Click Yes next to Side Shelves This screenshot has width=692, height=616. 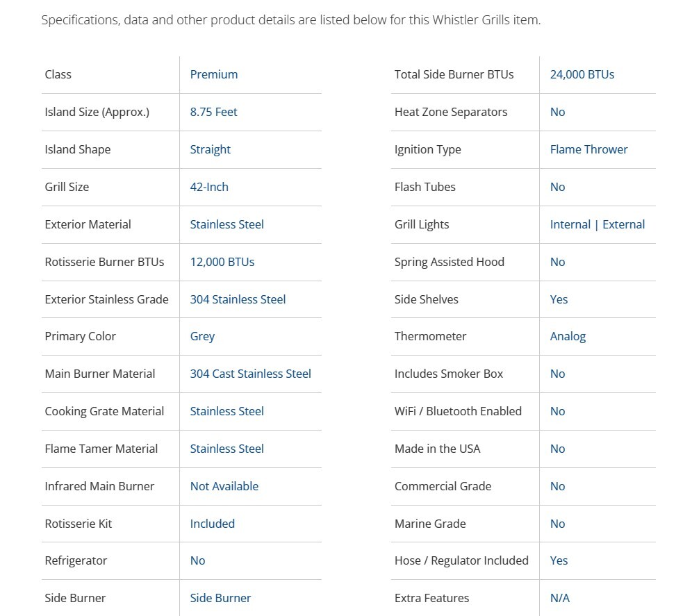[x=559, y=299]
